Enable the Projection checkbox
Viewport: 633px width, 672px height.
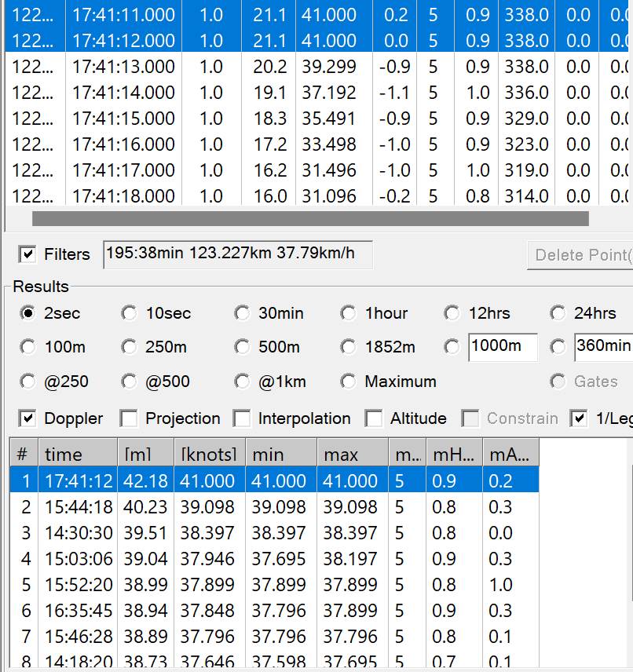tap(128, 418)
